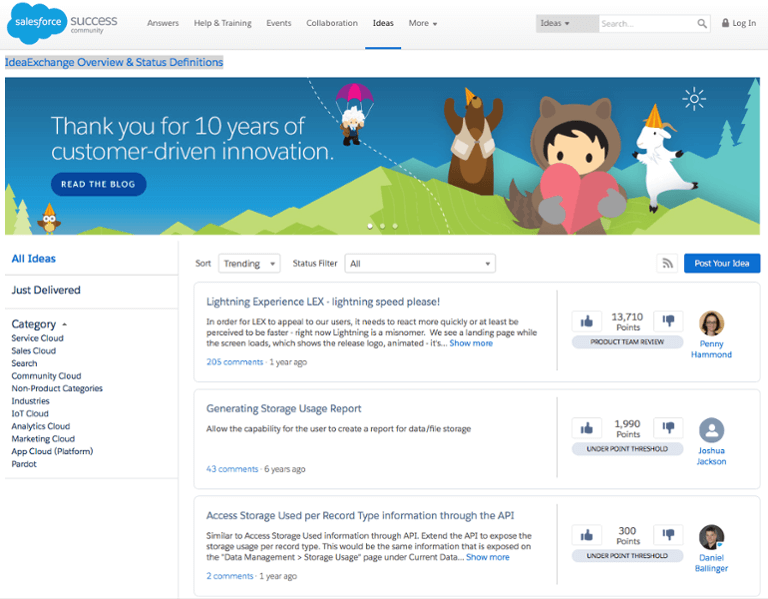The height and width of the screenshot is (599, 768).
Task: Filter by Sales Cloud category
Action: [33, 351]
